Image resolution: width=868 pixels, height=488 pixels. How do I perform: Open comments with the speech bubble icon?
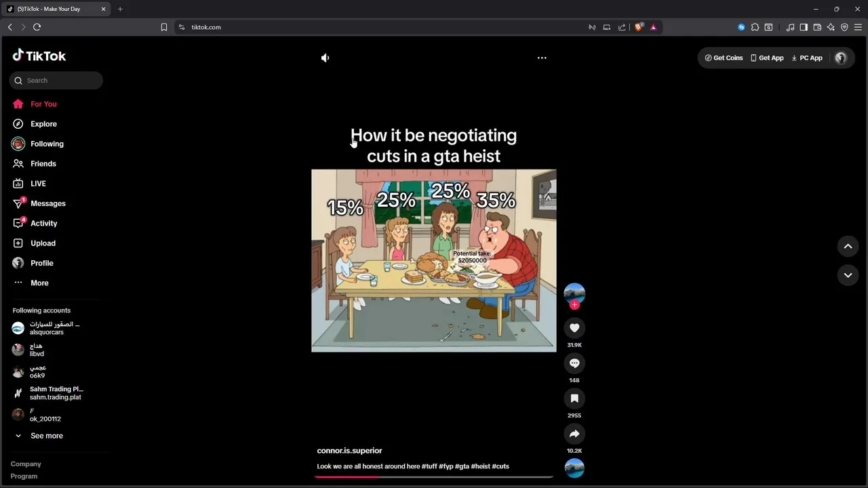pos(574,363)
